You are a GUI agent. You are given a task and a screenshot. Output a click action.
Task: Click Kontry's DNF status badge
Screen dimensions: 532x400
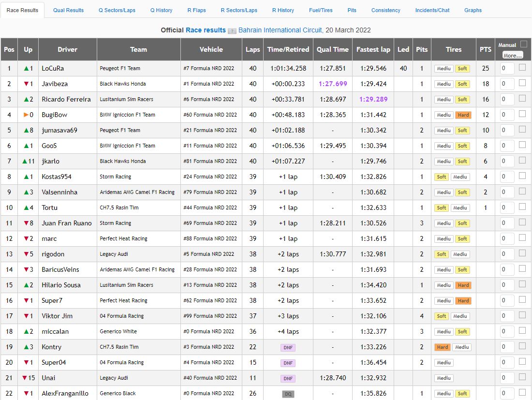288,347
